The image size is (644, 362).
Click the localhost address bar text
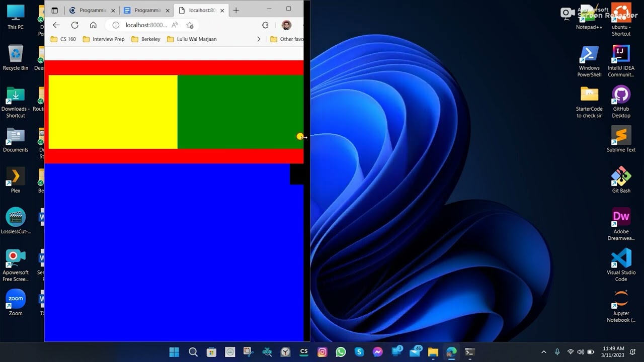click(x=146, y=25)
